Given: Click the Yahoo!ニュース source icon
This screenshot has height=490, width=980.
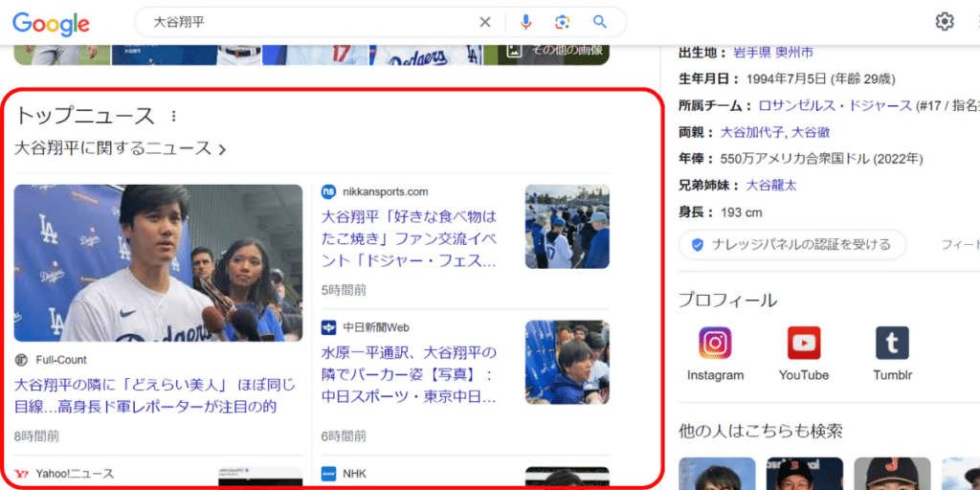Looking at the screenshot, I should coord(21,473).
